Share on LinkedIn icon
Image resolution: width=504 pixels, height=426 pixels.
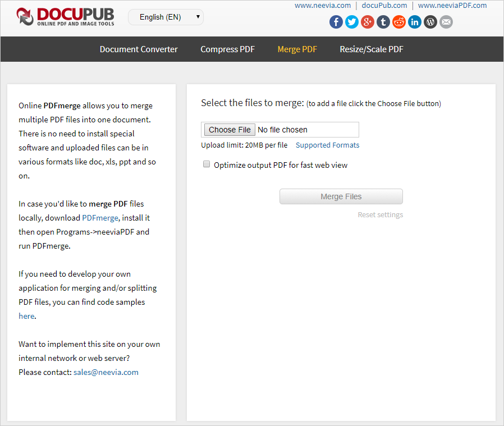point(415,22)
